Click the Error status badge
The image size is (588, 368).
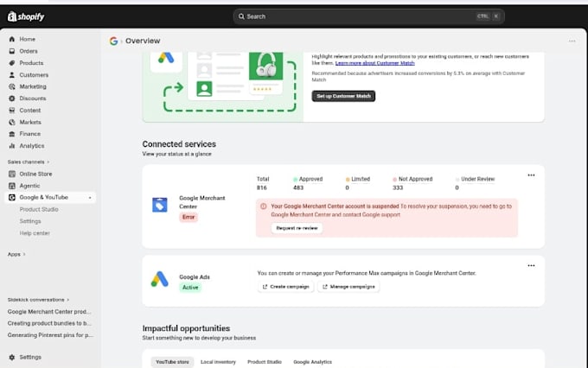[x=189, y=217]
